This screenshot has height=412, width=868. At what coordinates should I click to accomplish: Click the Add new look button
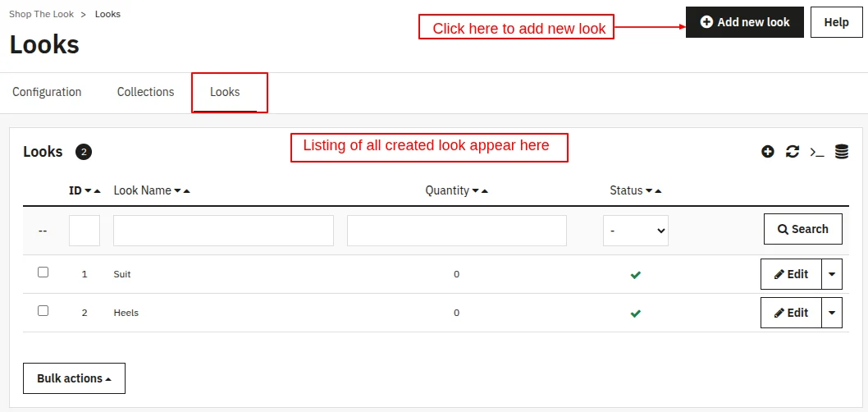[x=745, y=22]
